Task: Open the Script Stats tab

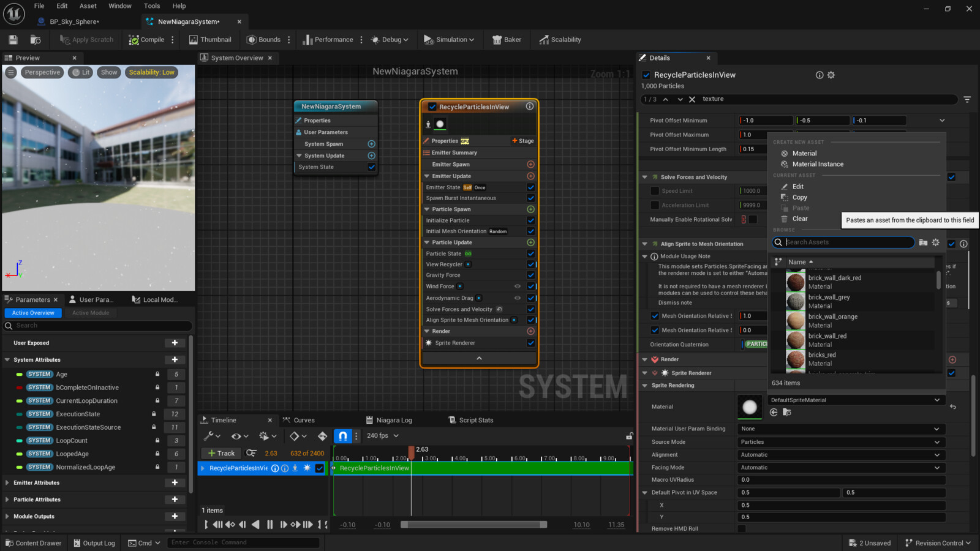Action: coord(471,420)
